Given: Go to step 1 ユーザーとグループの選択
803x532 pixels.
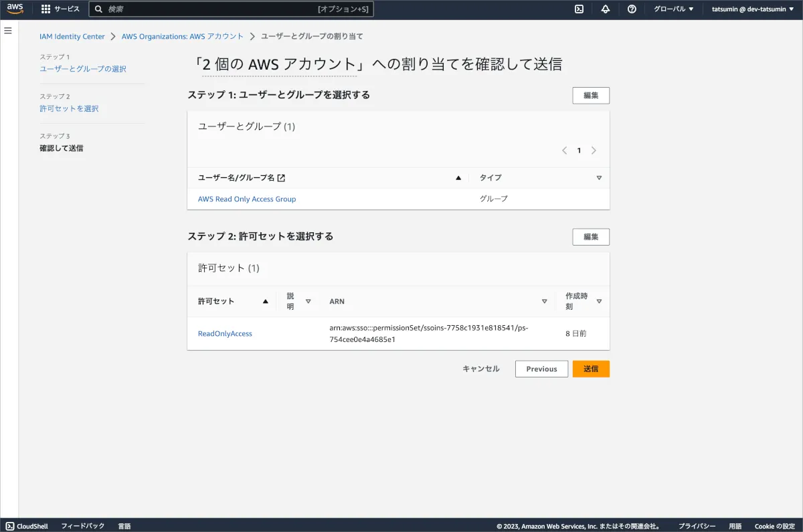Looking at the screenshot, I should [x=83, y=69].
